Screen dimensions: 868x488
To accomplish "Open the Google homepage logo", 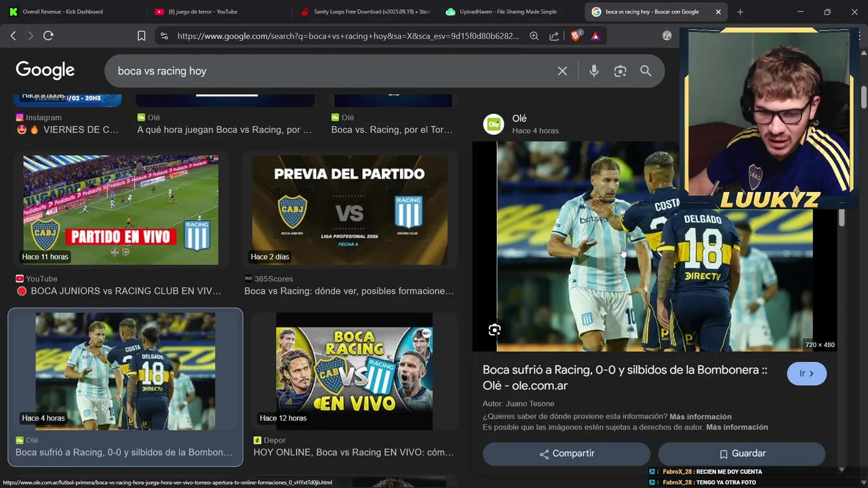I will (x=45, y=70).
